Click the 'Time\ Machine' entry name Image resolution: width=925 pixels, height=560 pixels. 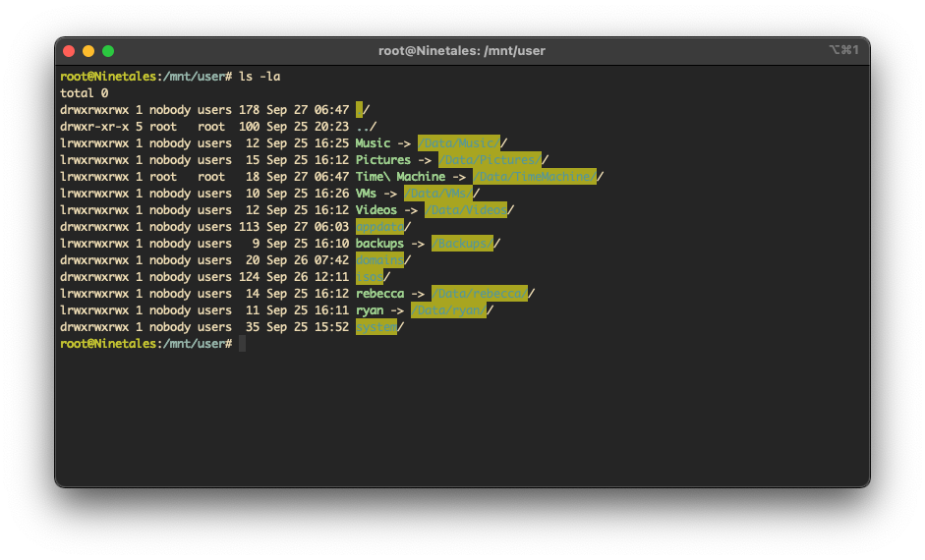400,177
